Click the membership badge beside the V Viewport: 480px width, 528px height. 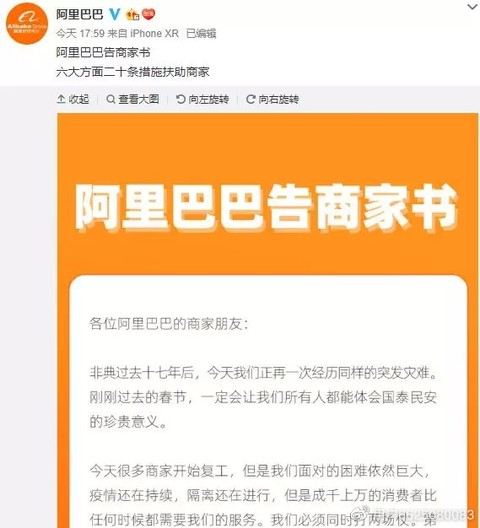[132, 14]
